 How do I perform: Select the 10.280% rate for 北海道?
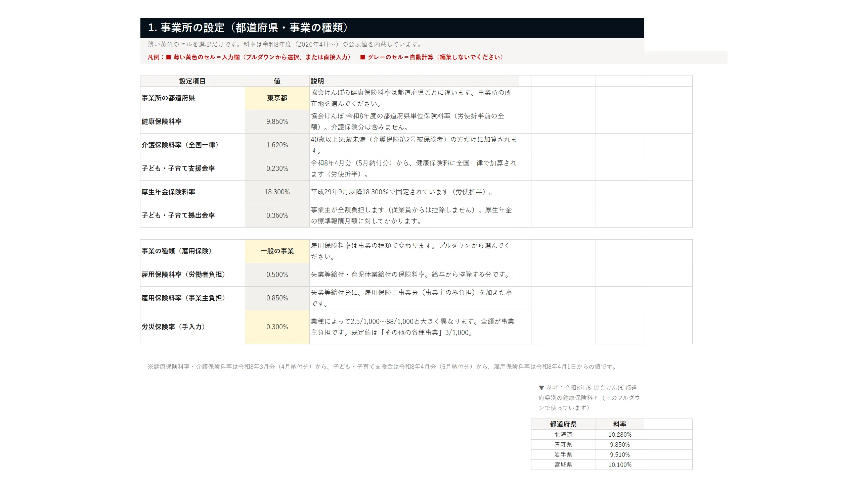pos(620,434)
